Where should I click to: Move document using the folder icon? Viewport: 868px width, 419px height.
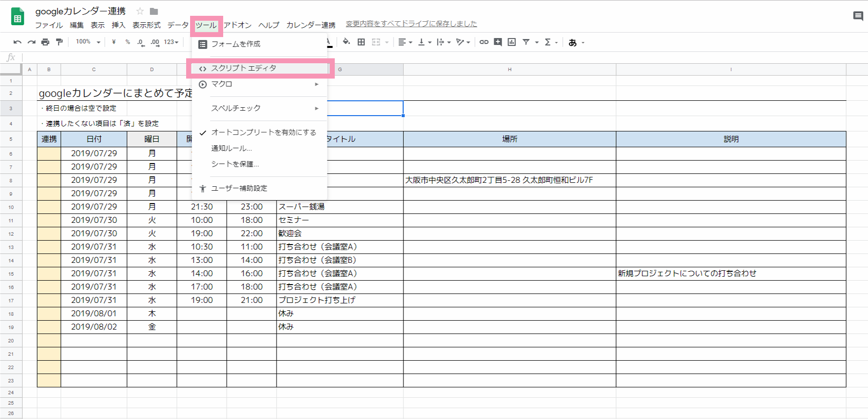(x=154, y=11)
